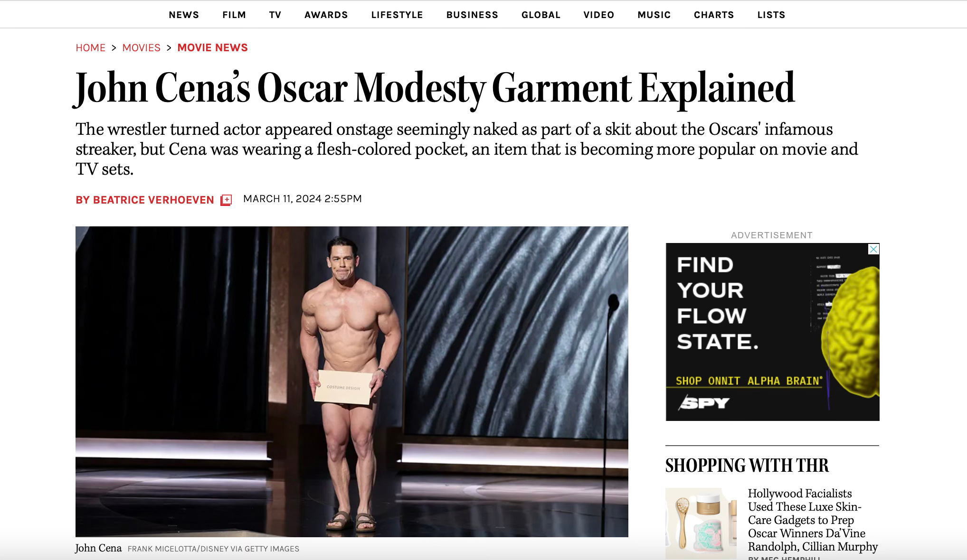The width and height of the screenshot is (967, 560).
Task: Expand author info plus icon beside byline
Action: pyautogui.click(x=226, y=200)
